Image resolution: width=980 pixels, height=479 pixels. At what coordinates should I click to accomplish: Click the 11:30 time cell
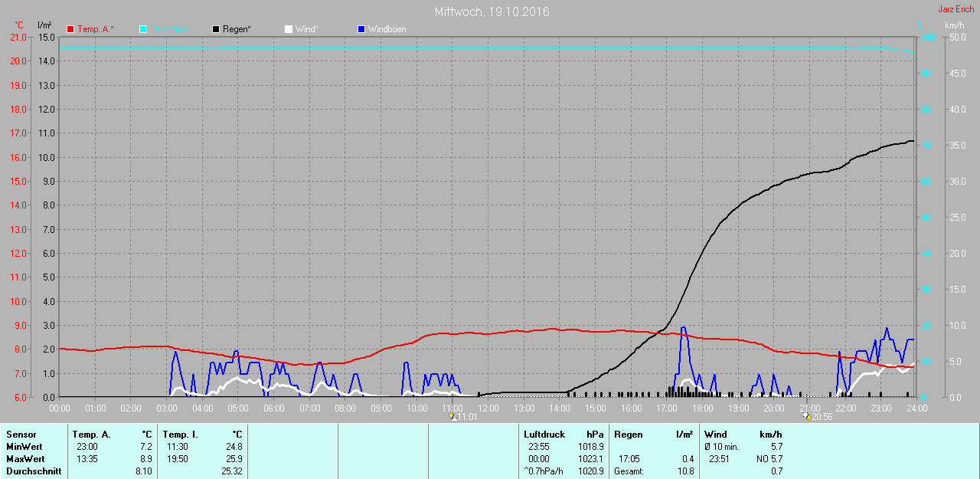(x=178, y=447)
